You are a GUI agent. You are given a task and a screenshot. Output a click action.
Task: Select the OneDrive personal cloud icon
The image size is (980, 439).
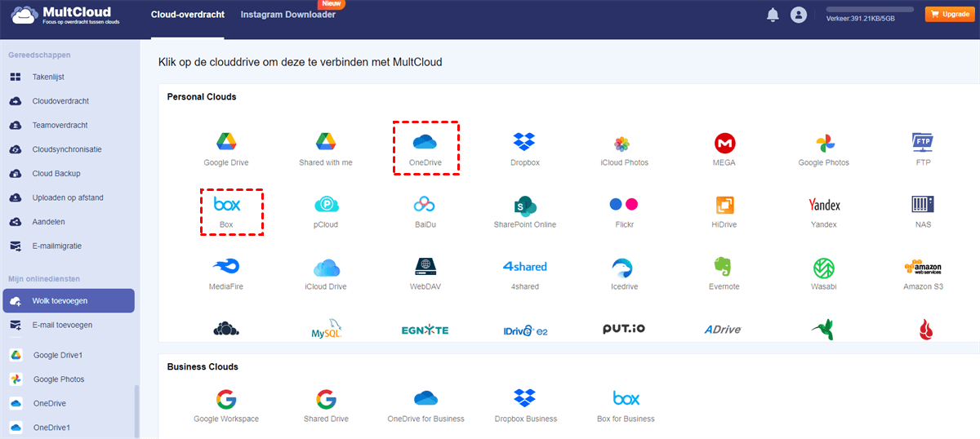(x=425, y=142)
